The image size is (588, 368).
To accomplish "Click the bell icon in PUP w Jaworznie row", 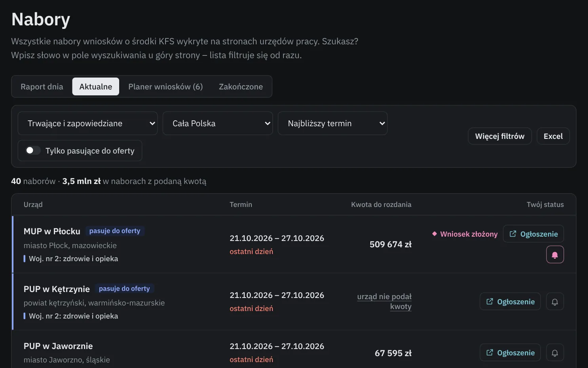I will [555, 353].
